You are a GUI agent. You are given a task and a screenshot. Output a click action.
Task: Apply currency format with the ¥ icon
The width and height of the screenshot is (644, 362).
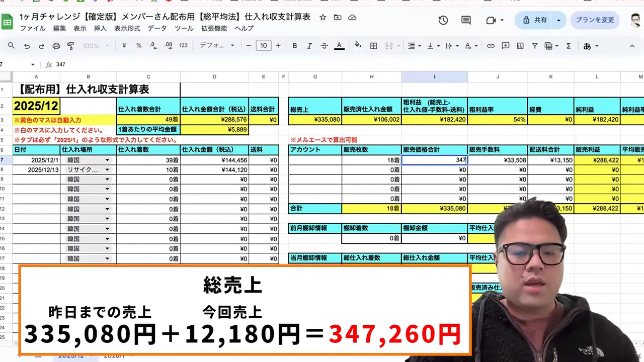click(124, 46)
